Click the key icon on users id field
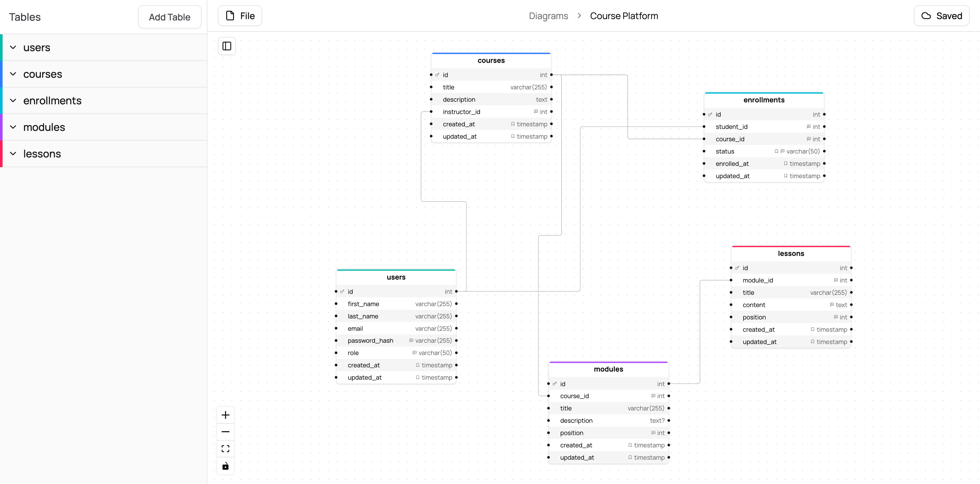This screenshot has height=484, width=980. click(342, 292)
